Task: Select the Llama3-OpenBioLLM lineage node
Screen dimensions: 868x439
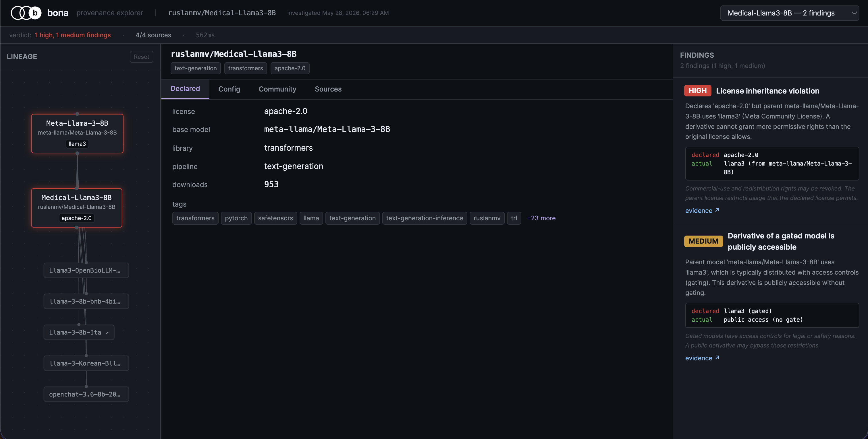Action: [x=86, y=270]
